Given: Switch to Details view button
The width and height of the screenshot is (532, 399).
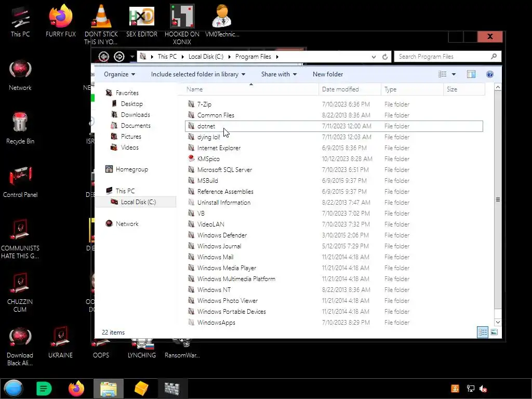Looking at the screenshot, I should [x=483, y=332].
